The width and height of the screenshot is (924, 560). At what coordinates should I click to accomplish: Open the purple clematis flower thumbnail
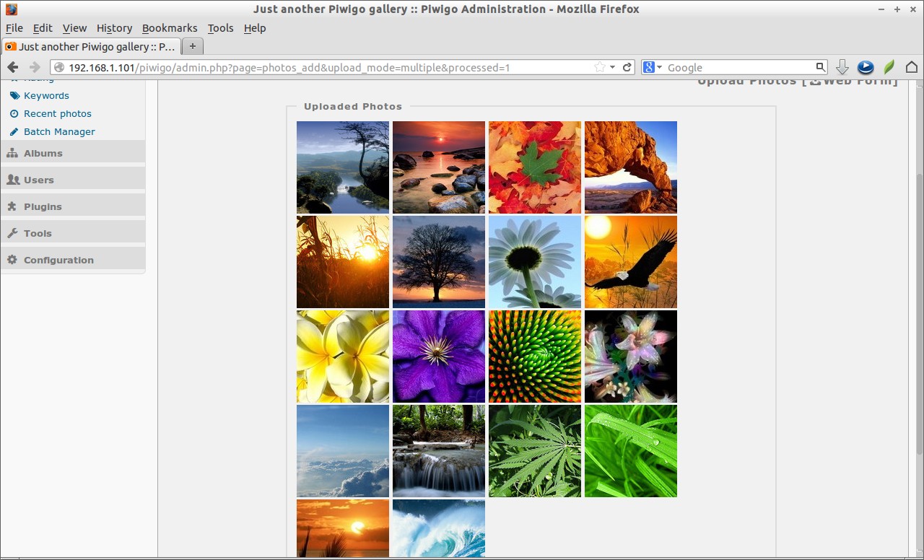coord(439,356)
